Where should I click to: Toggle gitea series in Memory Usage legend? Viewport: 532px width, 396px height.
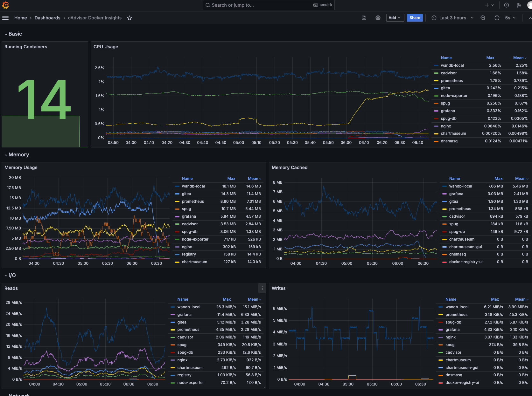click(x=186, y=194)
